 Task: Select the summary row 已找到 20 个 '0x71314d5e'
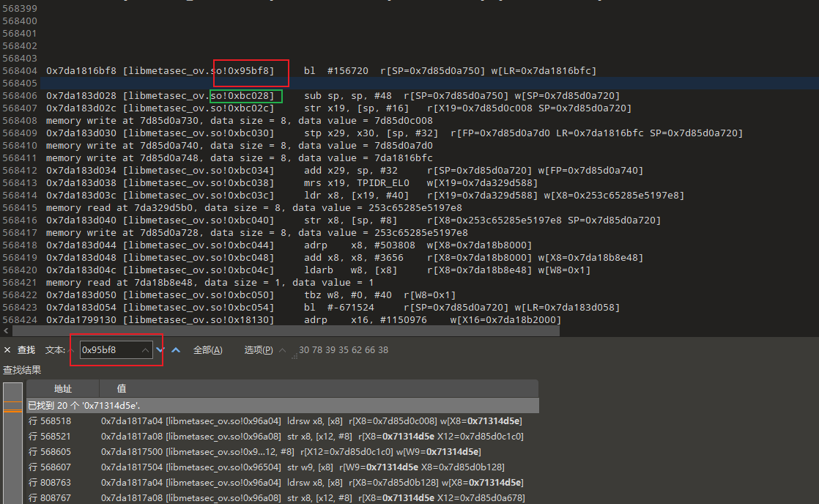click(x=283, y=406)
